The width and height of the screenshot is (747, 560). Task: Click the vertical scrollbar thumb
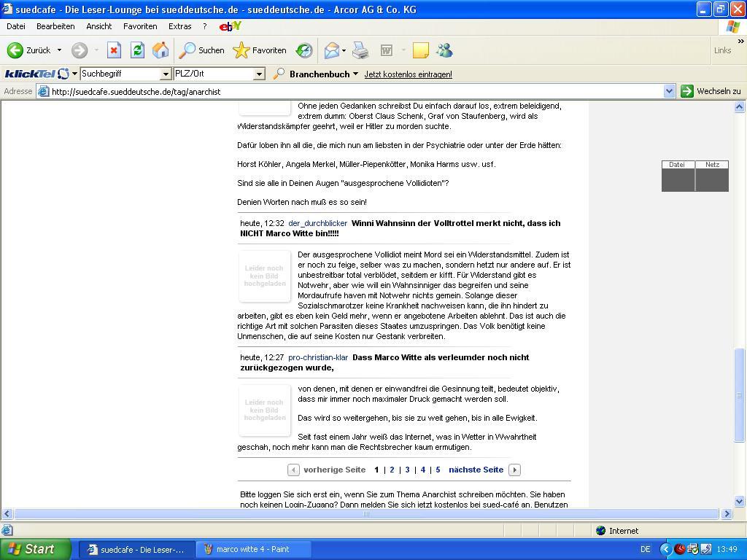click(x=740, y=395)
